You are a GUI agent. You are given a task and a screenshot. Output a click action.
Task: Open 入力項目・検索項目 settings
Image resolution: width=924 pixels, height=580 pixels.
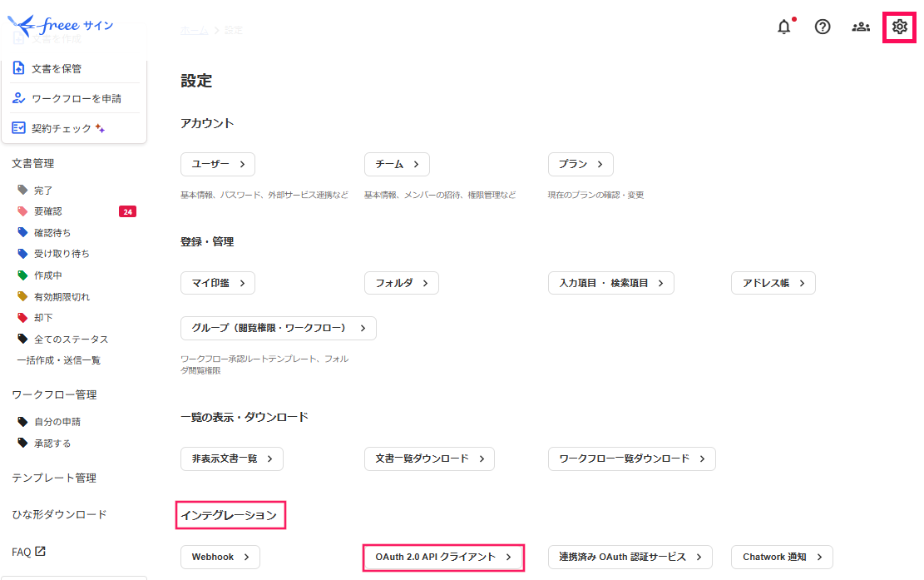pos(611,283)
